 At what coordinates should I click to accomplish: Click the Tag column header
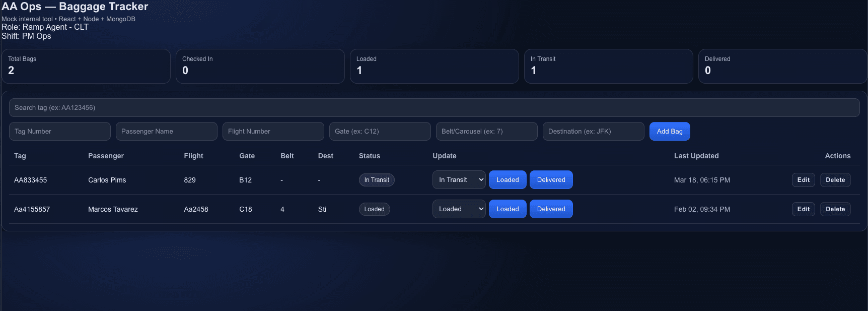pyautogui.click(x=20, y=156)
